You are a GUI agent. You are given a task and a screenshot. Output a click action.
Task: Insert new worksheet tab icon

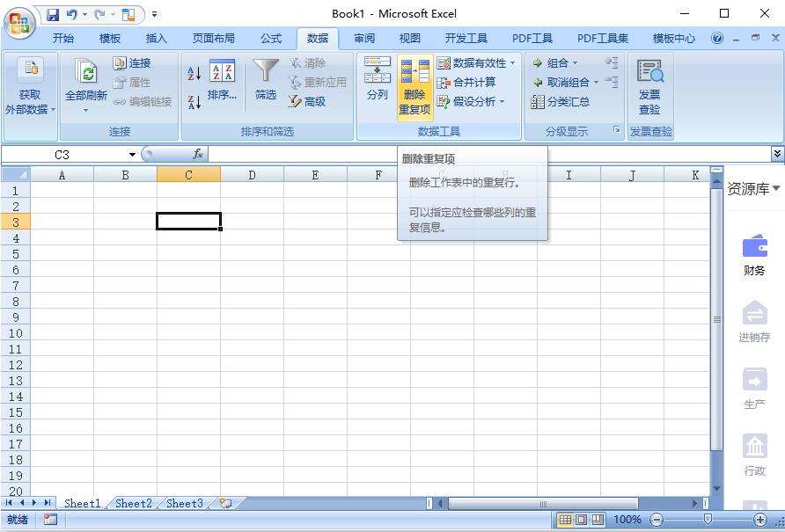click(226, 503)
